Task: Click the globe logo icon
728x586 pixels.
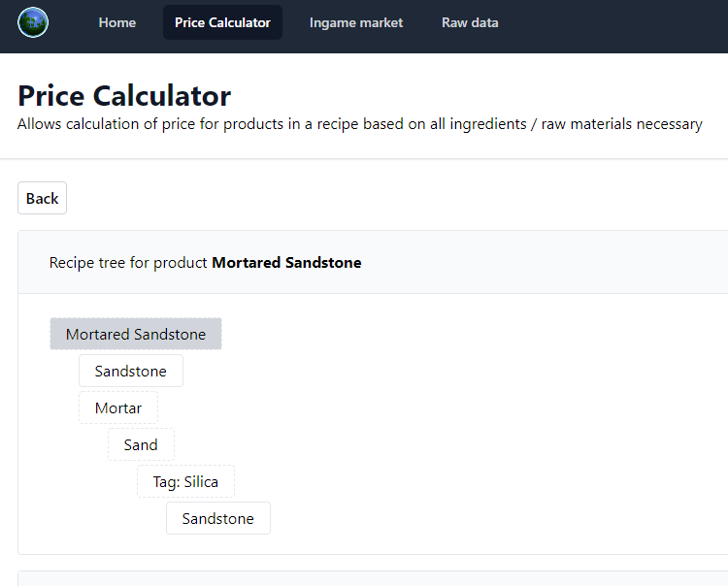Action: (x=33, y=22)
